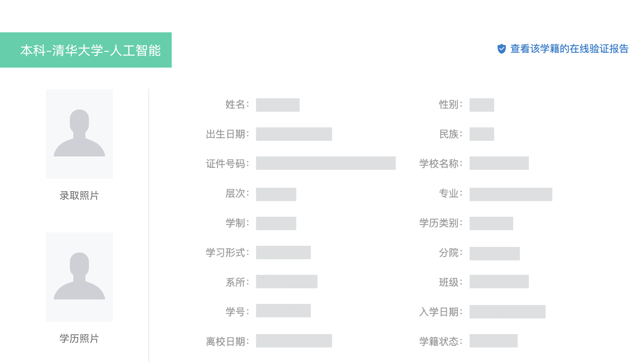Click the 学历照片 placeholder avatar
This screenshot has height=362, width=644.
79,277
